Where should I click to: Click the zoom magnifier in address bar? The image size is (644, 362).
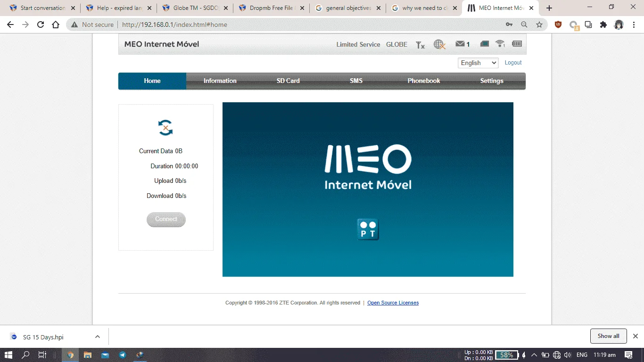pyautogui.click(x=524, y=25)
